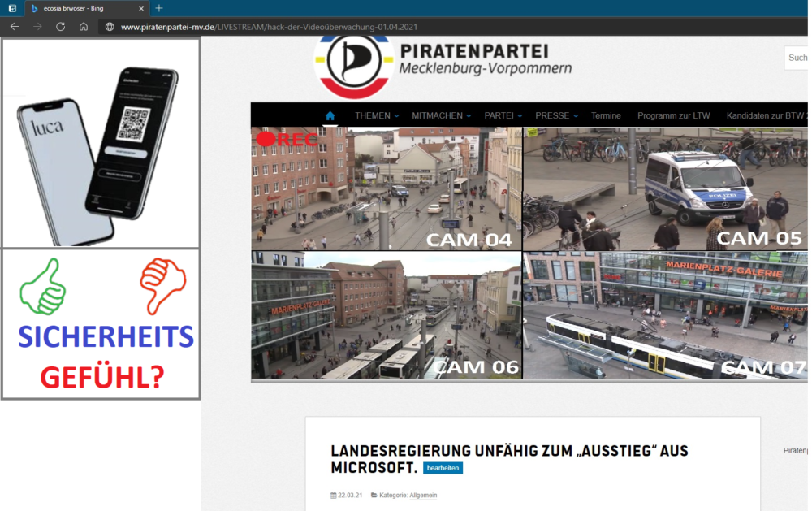Open the browser home page
Image resolution: width=812 pixels, height=511 pixels.
coord(84,27)
